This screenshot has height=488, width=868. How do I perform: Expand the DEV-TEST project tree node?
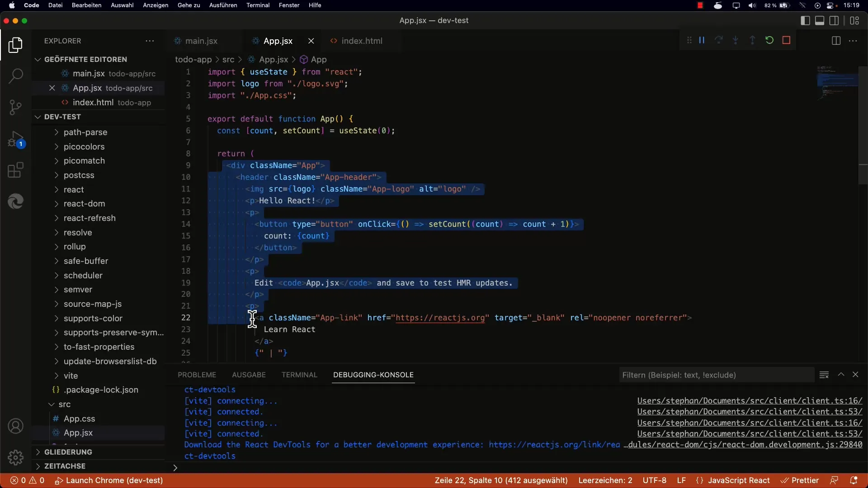click(38, 116)
